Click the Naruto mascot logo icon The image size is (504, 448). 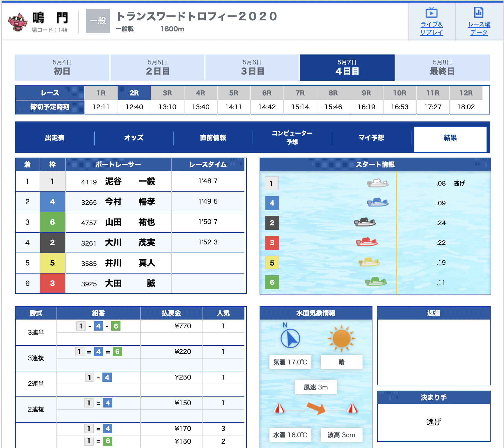click(18, 22)
